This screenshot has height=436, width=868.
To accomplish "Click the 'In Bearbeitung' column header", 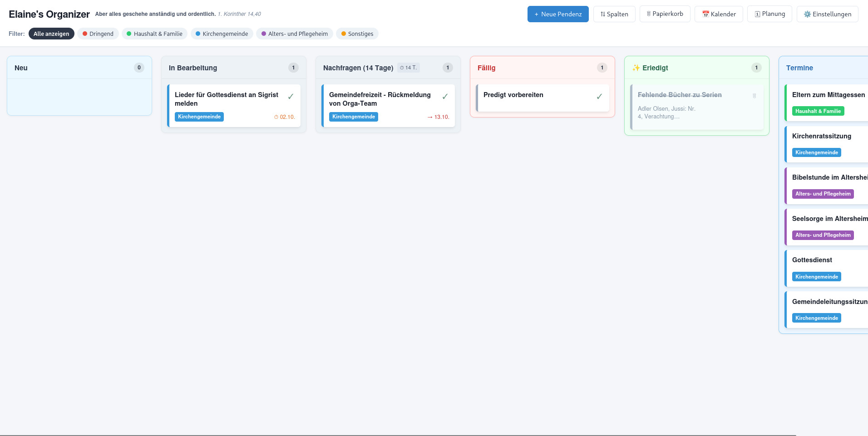I will tap(234, 68).
